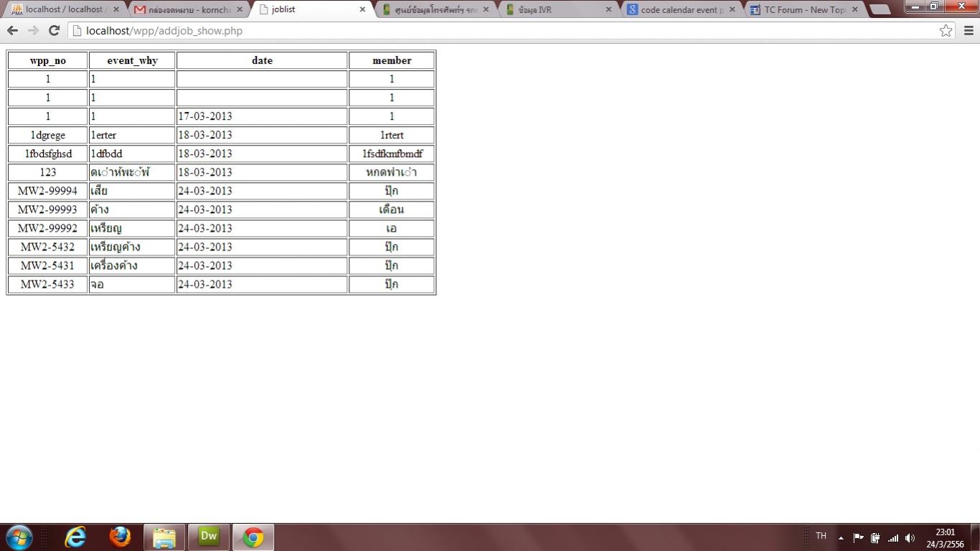This screenshot has width=980, height=551.
Task: Open the IVR tab
Action: coord(556,10)
